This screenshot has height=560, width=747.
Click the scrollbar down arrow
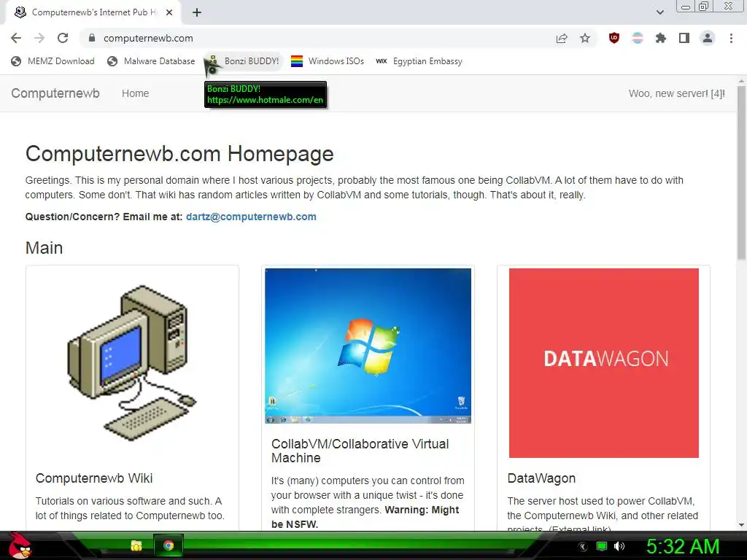[741, 525]
